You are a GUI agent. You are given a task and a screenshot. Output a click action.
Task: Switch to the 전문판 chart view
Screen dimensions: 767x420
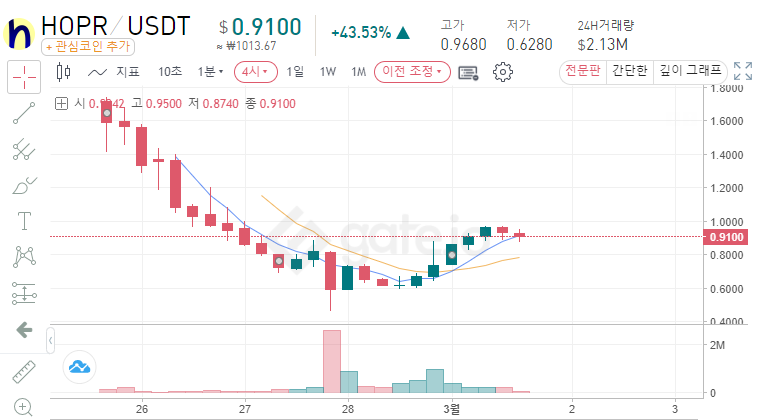(x=583, y=71)
